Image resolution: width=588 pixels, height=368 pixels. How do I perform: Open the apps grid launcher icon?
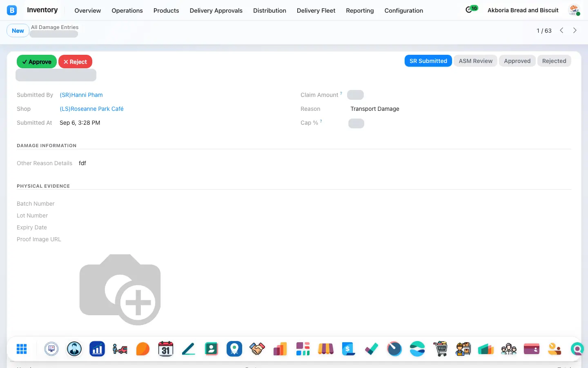pos(22,349)
